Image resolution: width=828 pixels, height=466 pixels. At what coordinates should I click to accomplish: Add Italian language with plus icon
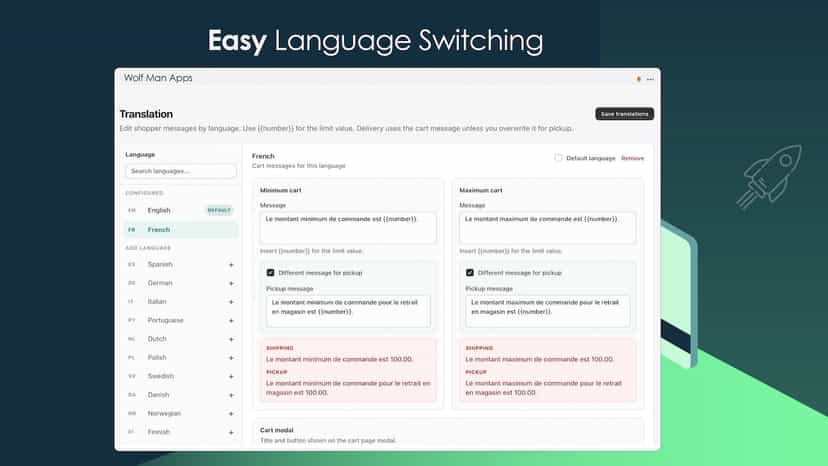point(231,302)
